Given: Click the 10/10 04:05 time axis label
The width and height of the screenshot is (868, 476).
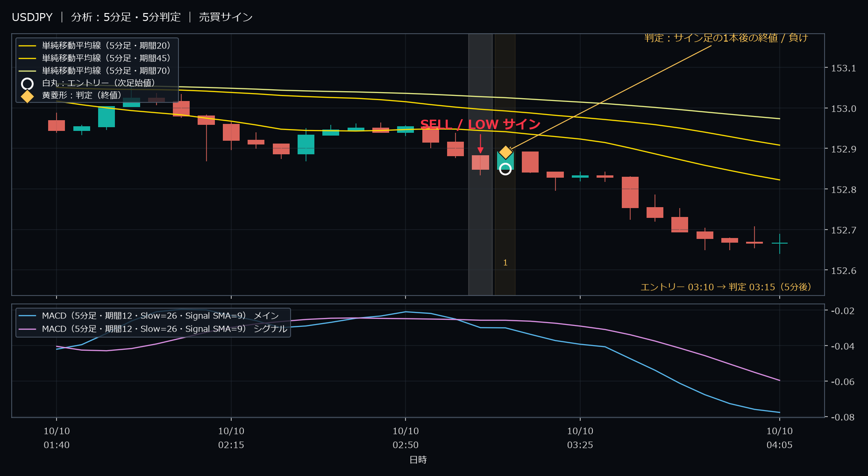Looking at the screenshot, I should tap(780, 438).
